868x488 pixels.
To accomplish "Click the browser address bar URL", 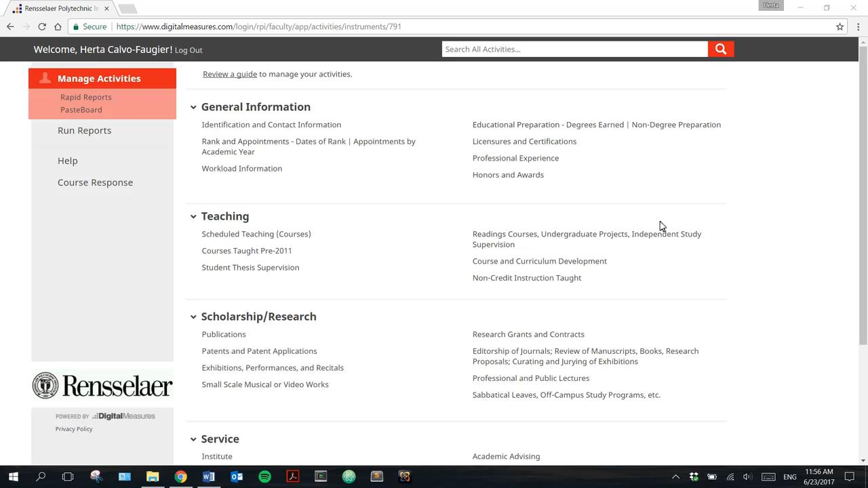I will [259, 26].
